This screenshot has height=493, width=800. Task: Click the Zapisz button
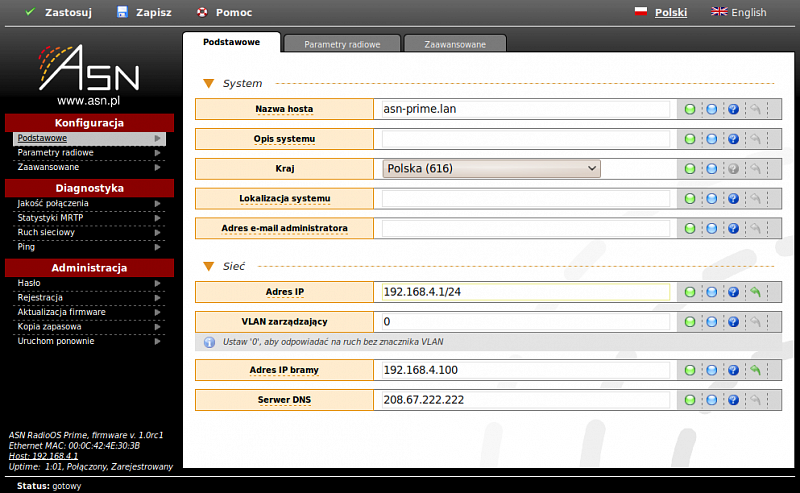[144, 12]
